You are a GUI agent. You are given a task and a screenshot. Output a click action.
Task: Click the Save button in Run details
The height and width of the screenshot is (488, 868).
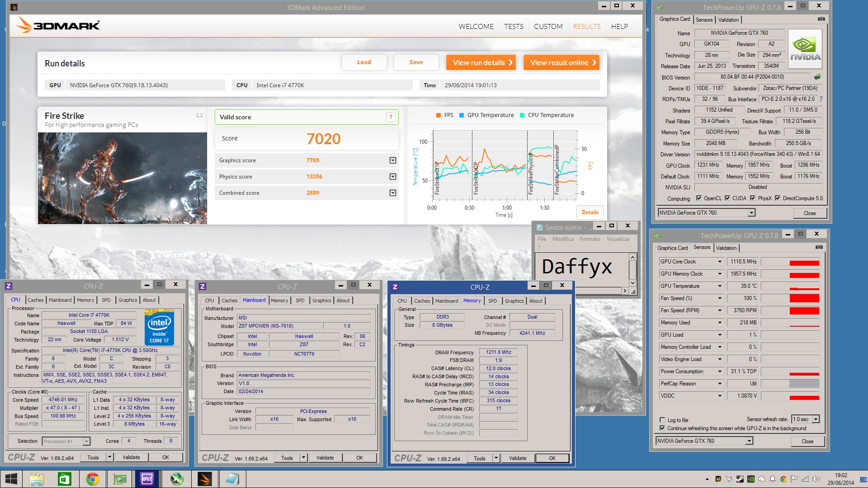coord(416,62)
